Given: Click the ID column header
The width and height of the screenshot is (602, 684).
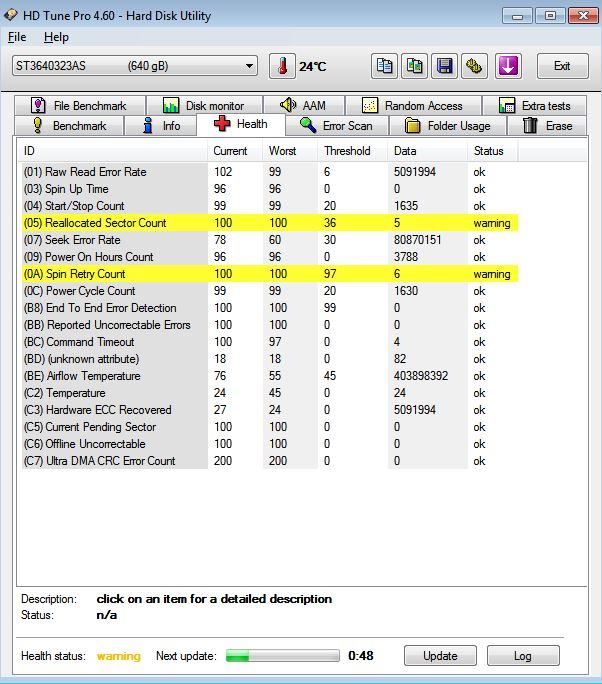Looking at the screenshot, I should pyautogui.click(x=113, y=151).
